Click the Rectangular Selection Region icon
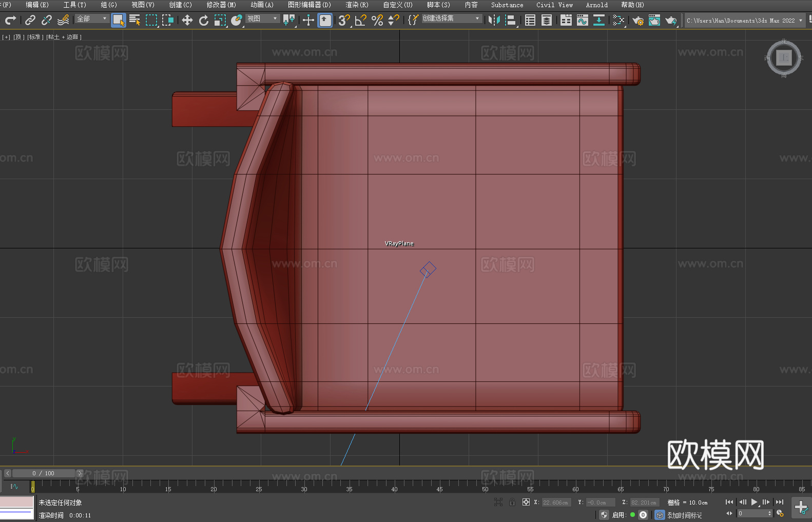The width and height of the screenshot is (812, 522). (x=151, y=20)
